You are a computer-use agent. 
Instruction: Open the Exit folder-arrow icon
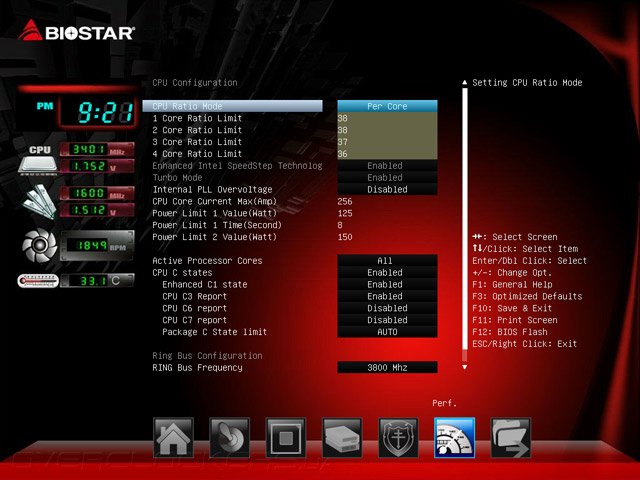pos(511,438)
